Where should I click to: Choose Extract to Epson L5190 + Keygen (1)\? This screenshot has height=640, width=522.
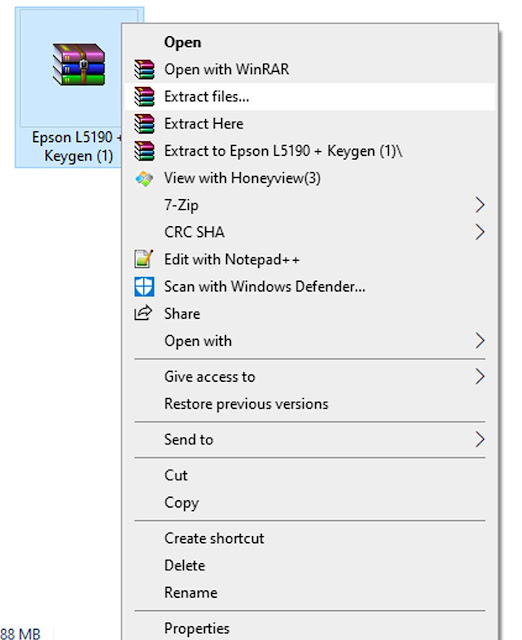point(310,151)
